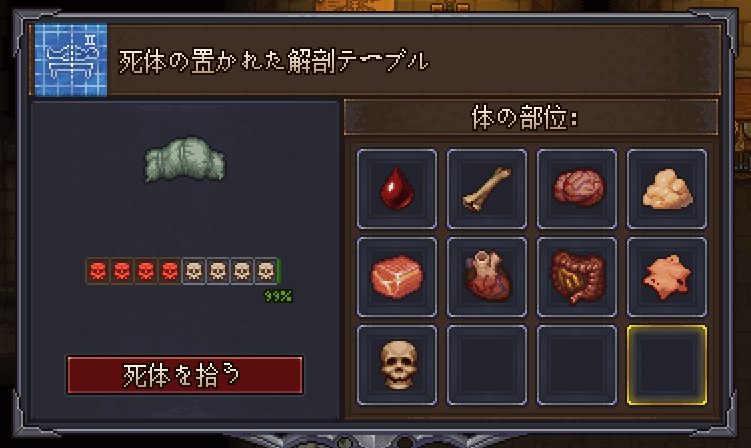The width and height of the screenshot is (751, 448).
Task: Select the bone item slot
Action: coord(487,188)
